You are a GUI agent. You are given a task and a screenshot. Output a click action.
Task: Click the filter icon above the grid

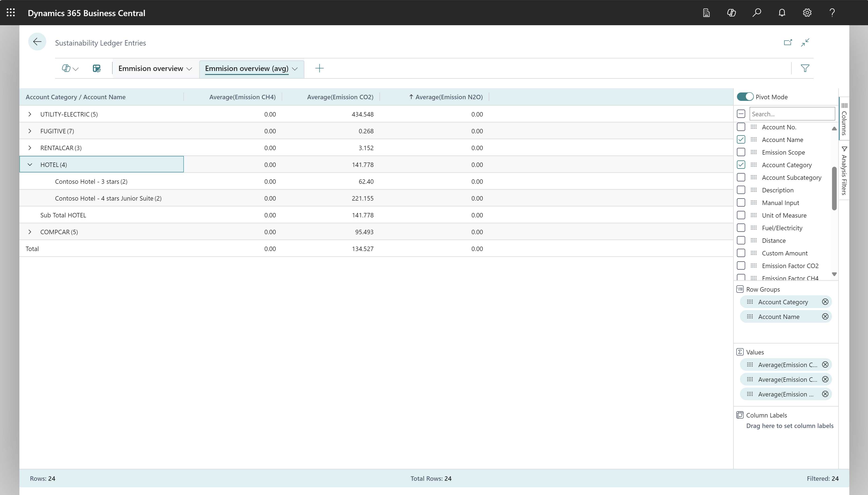tap(805, 68)
